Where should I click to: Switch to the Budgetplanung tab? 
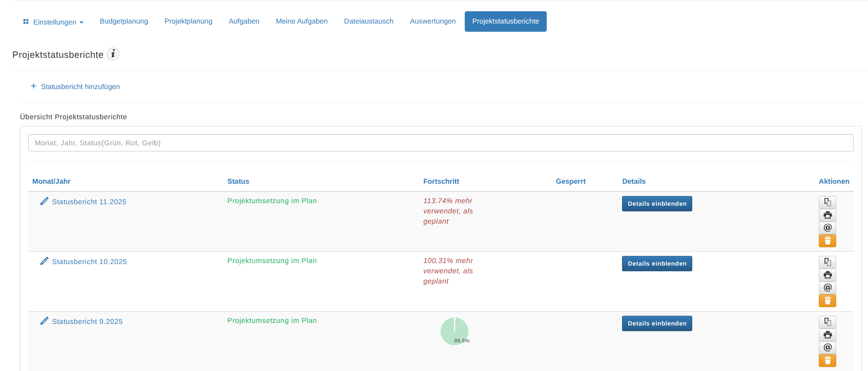[123, 21]
